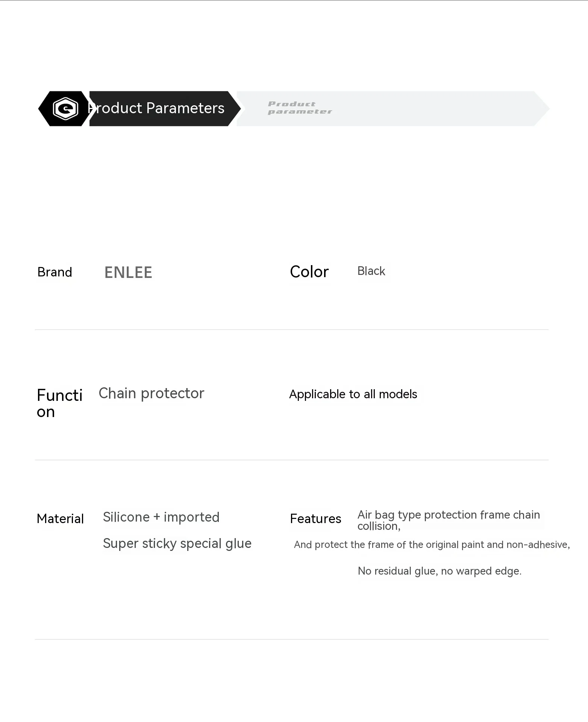
Task: Click the Function label
Action: click(59, 403)
